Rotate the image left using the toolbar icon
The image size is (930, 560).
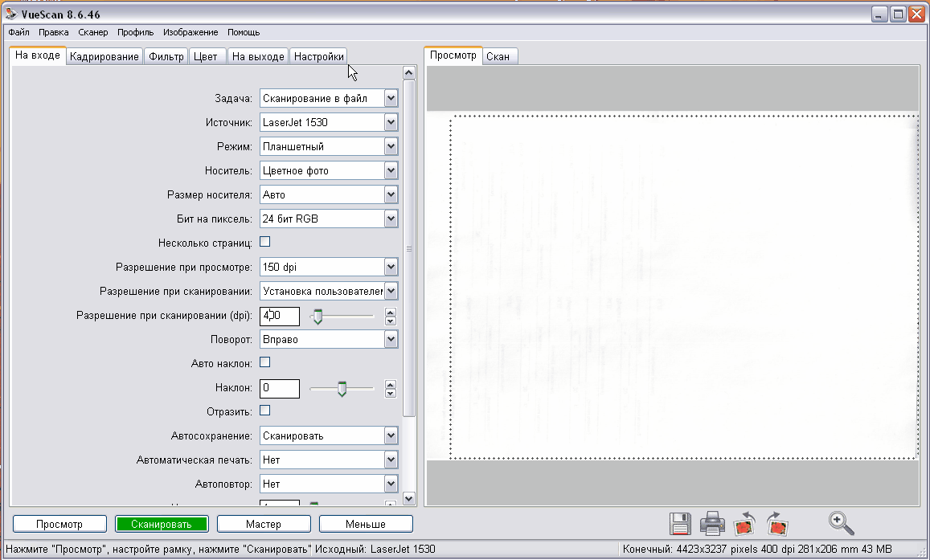click(x=745, y=524)
